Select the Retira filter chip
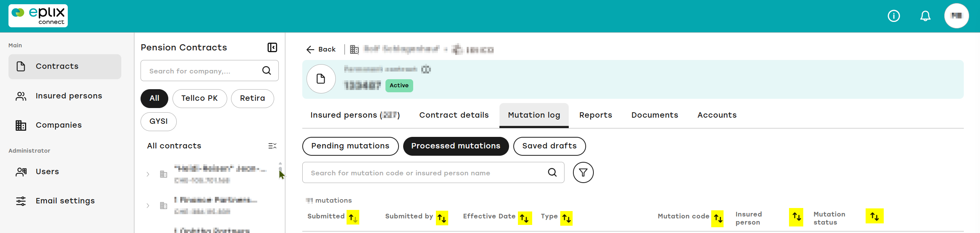 click(253, 98)
